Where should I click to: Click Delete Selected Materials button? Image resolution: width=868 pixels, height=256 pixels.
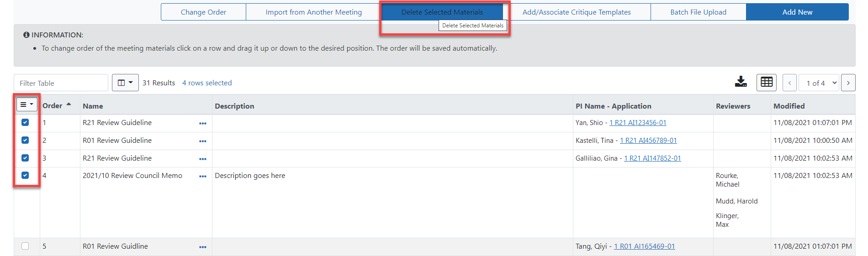tap(442, 12)
